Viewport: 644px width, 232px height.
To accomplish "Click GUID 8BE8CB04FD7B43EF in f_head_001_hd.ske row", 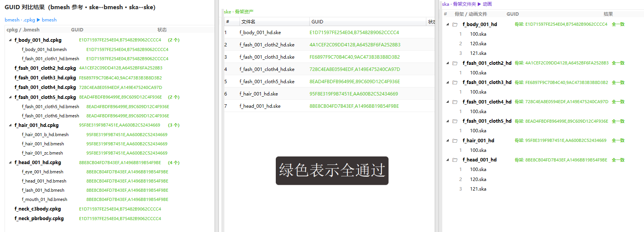I will pyautogui.click(x=354, y=106).
